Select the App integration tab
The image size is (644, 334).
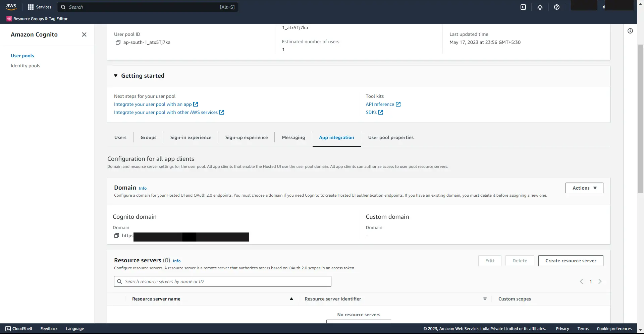336,137
